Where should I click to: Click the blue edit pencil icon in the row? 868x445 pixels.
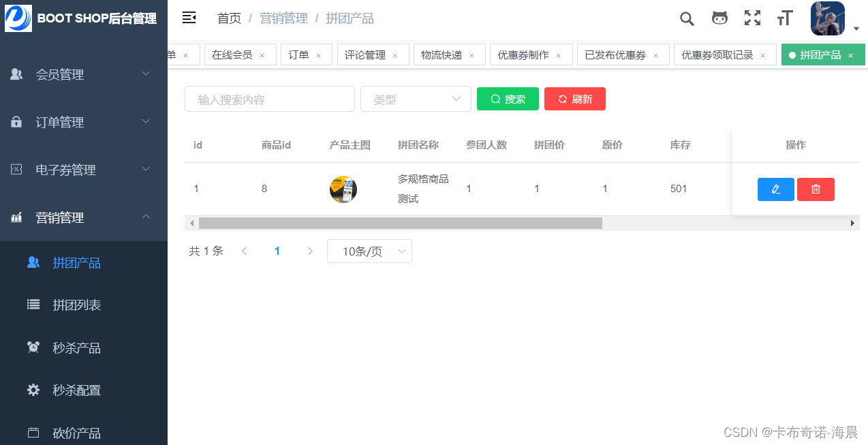coord(775,189)
